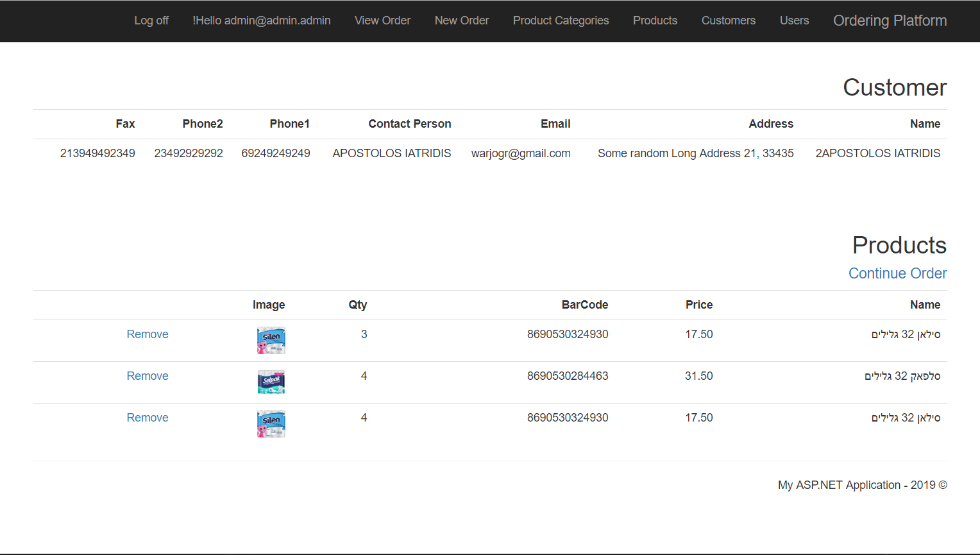Click the Qty column header
The image size is (980, 555).
pos(357,305)
